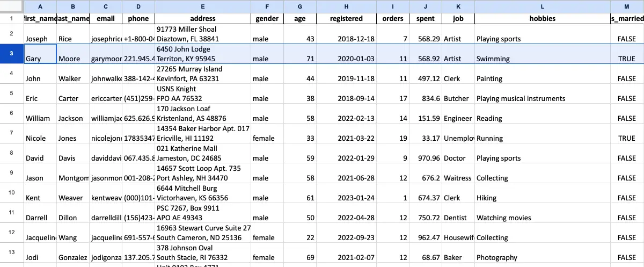
Task: Select row 12 header
Action: point(12,233)
